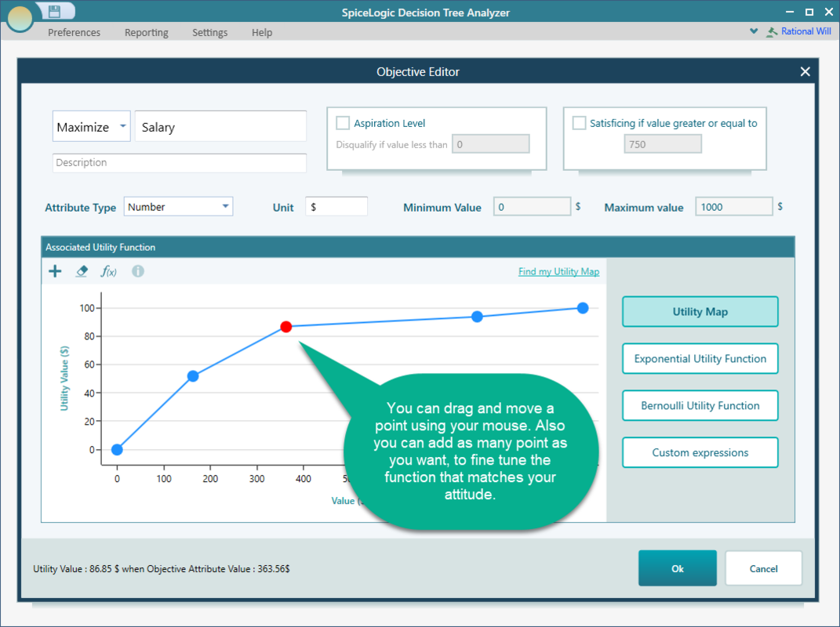Open the Preferences menu

coord(75,32)
